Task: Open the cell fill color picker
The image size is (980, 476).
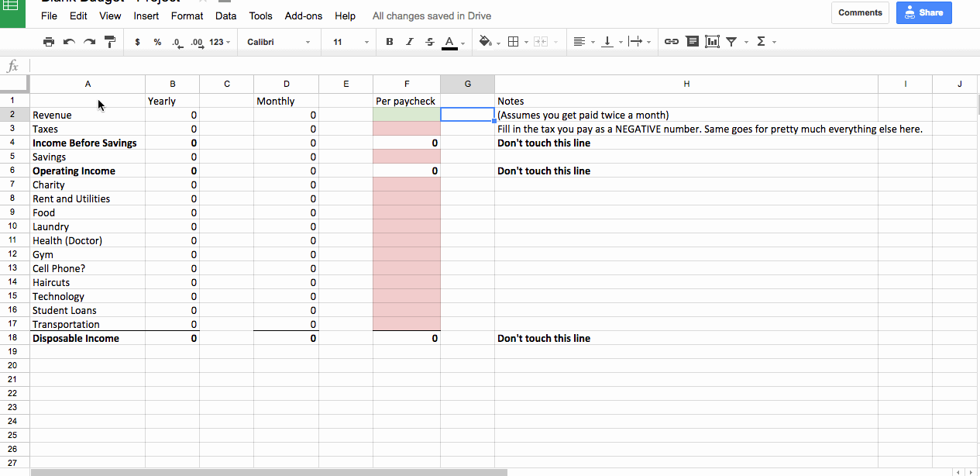Action: [x=487, y=42]
